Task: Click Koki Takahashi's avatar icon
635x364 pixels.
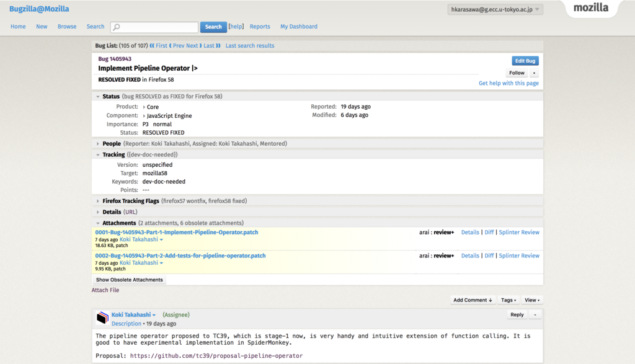Action: click(x=103, y=318)
